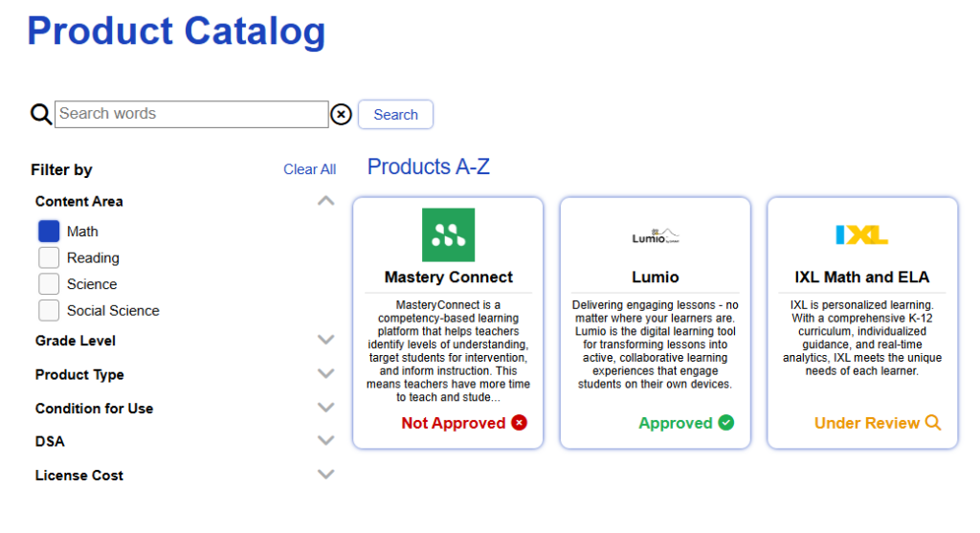Image resolution: width=980 pixels, height=533 pixels.
Task: Click the Not Approved status label
Action: coord(453,423)
